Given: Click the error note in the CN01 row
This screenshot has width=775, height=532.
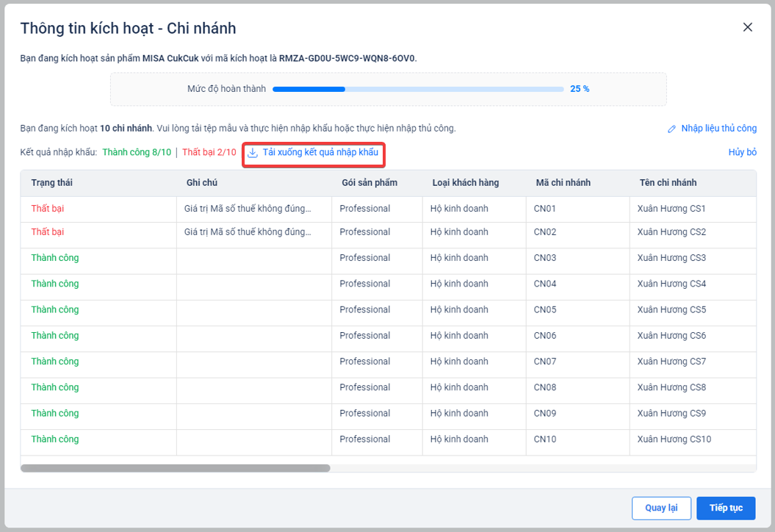Looking at the screenshot, I should pos(248,209).
